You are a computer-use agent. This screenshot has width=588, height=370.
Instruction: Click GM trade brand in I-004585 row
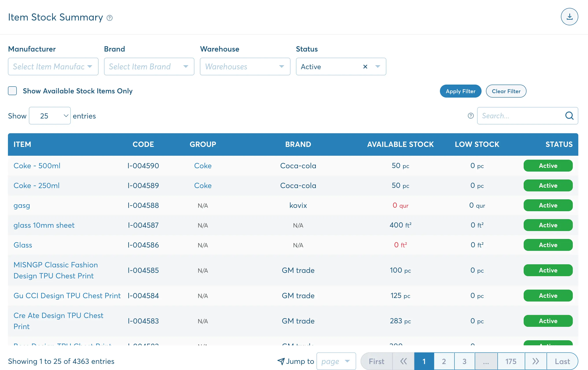point(298,270)
